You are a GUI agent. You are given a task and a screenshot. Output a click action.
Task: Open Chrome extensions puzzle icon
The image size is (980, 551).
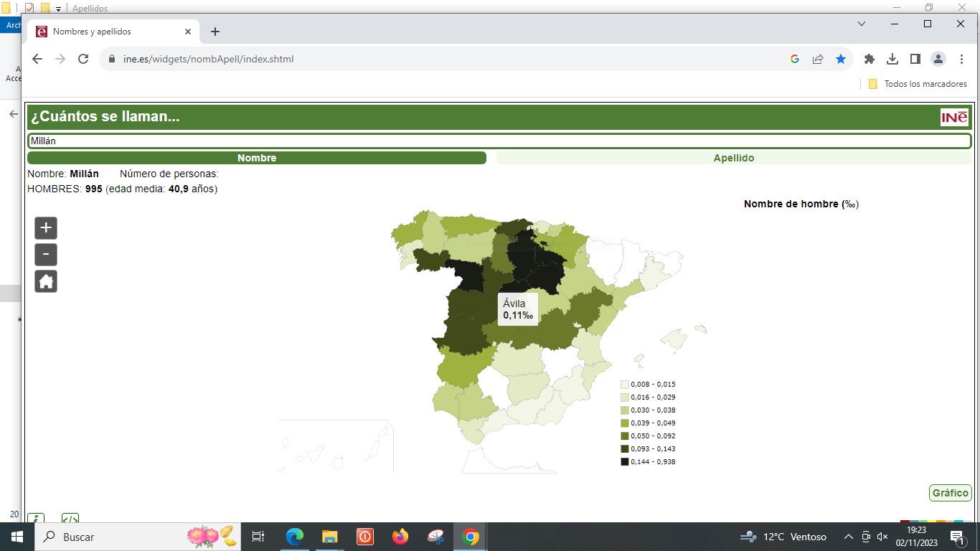pyautogui.click(x=870, y=59)
